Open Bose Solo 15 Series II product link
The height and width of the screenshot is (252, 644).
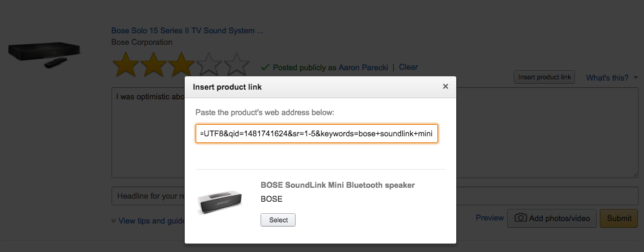click(187, 31)
